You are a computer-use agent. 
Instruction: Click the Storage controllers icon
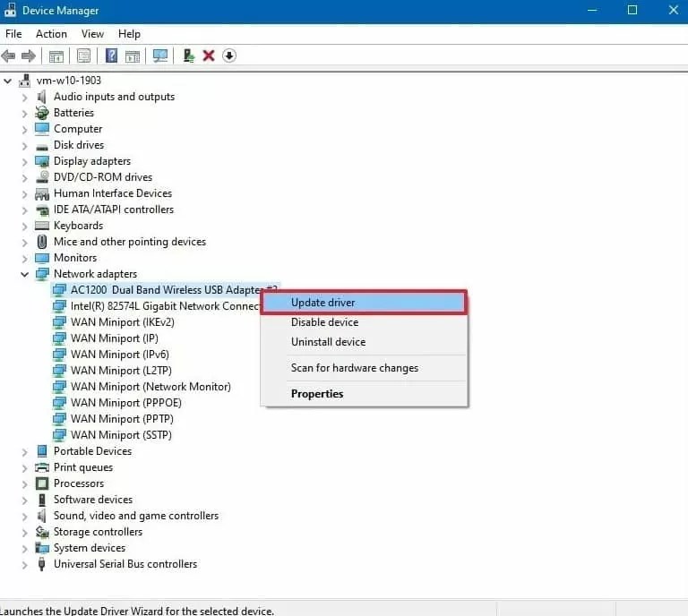pos(42,532)
